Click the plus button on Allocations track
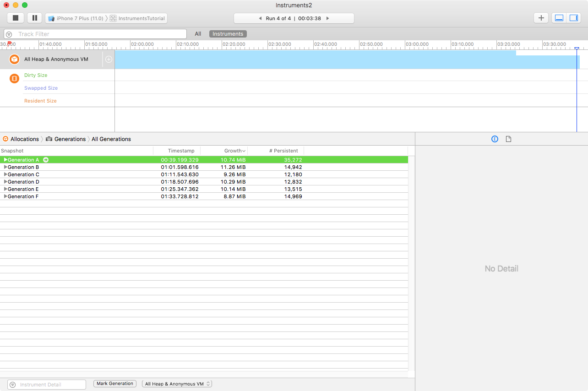588x391 pixels. pos(109,59)
